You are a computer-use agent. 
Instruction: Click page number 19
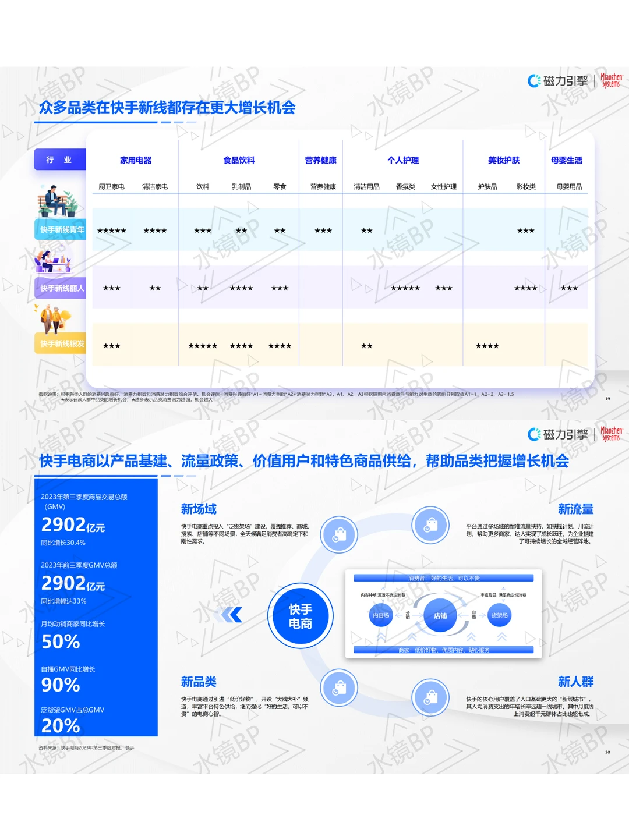pyautogui.click(x=607, y=399)
